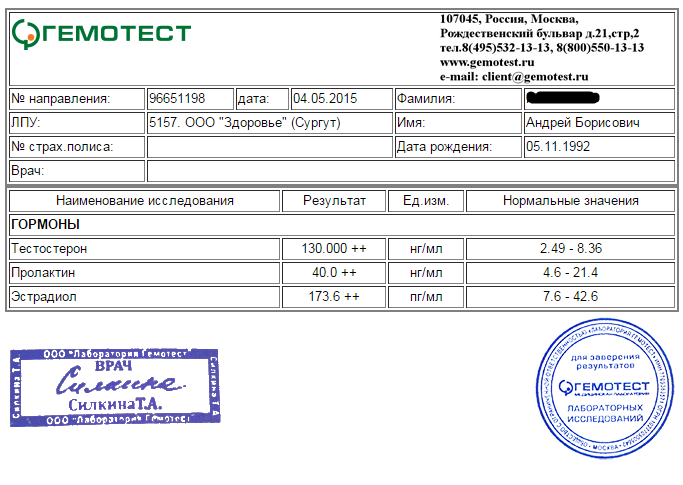
Task: Click the round blue laboratory seal
Action: pyautogui.click(x=604, y=387)
